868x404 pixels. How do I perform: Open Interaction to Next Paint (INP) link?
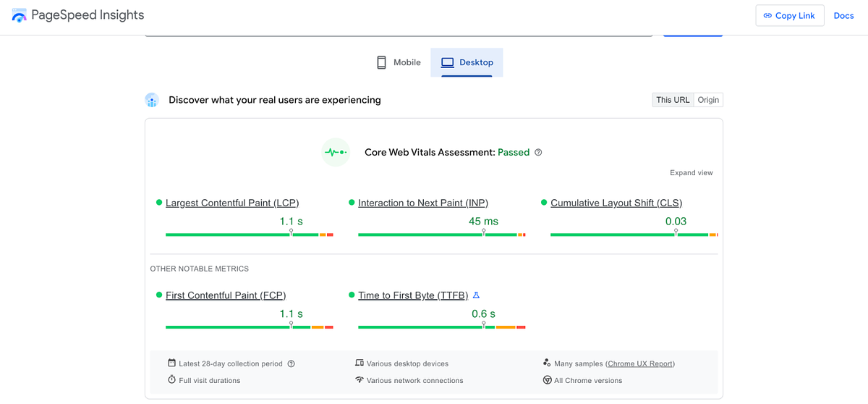tap(423, 203)
